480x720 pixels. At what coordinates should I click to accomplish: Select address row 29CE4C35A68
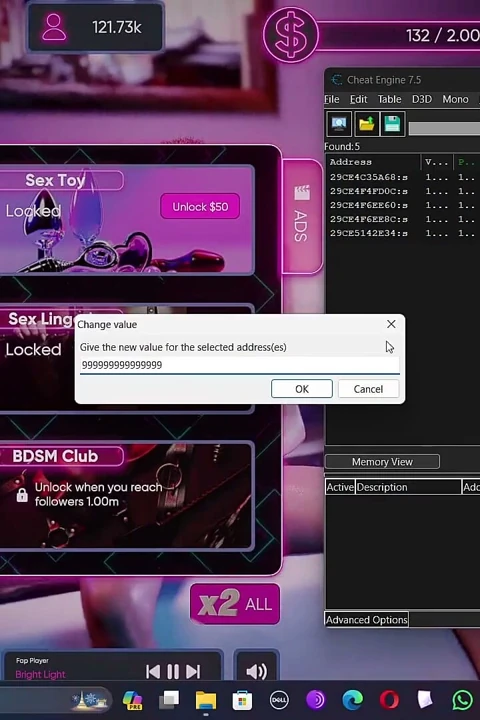(403, 177)
